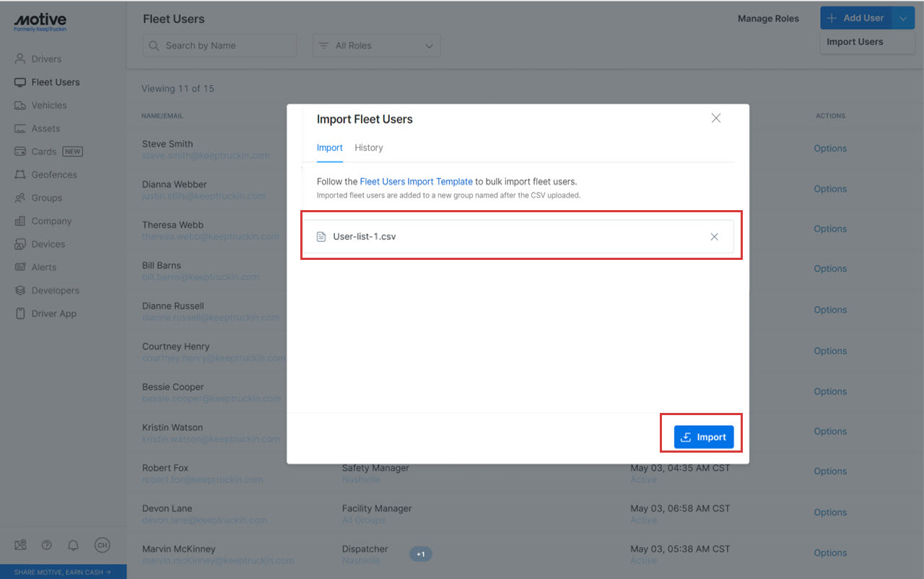Viewport: 924px width, 579px height.
Task: Expand the Add User dropdown arrow
Action: 903,18
